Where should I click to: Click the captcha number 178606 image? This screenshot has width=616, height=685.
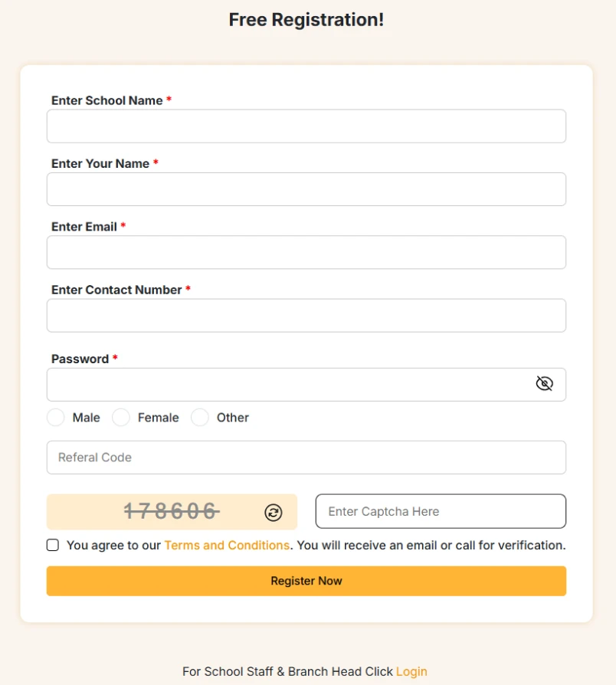(172, 512)
